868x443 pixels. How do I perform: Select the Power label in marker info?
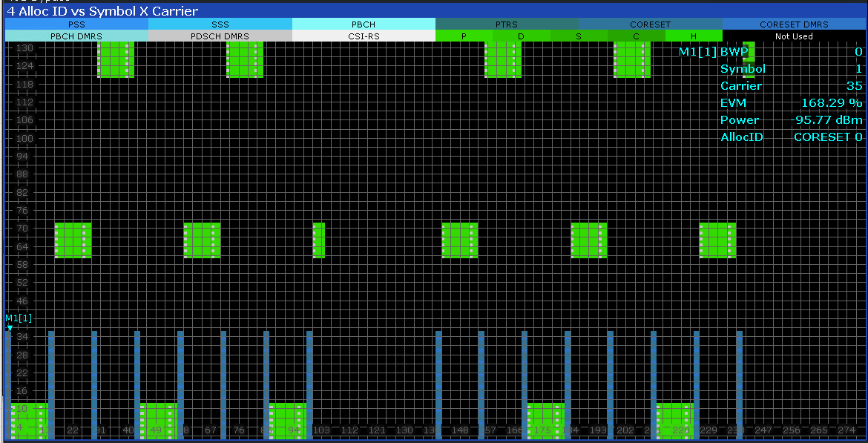740,120
